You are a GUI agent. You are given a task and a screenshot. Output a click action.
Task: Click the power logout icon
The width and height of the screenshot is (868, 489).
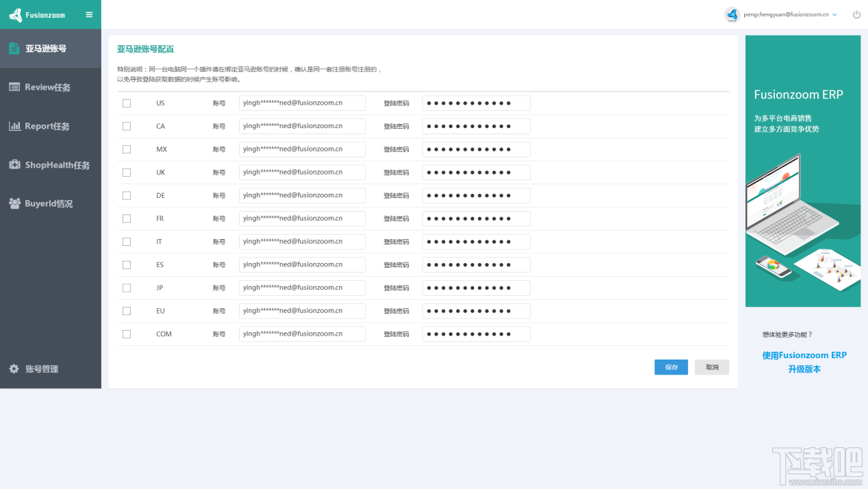point(856,14)
